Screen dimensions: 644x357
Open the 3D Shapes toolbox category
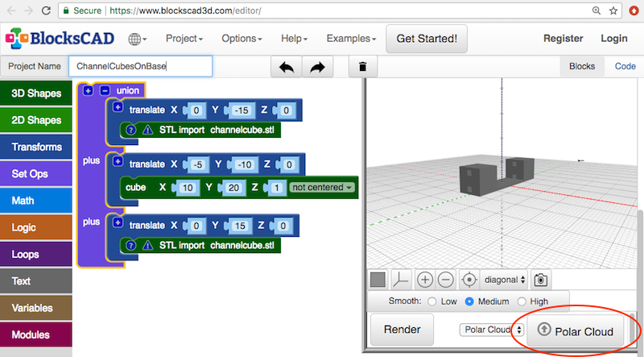click(36, 93)
